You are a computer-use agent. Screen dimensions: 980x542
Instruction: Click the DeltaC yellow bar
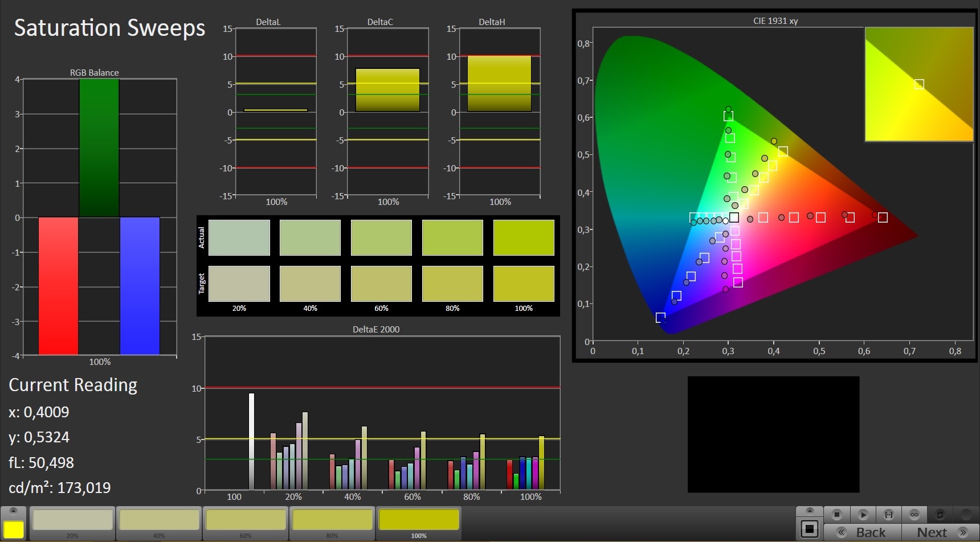(387, 90)
